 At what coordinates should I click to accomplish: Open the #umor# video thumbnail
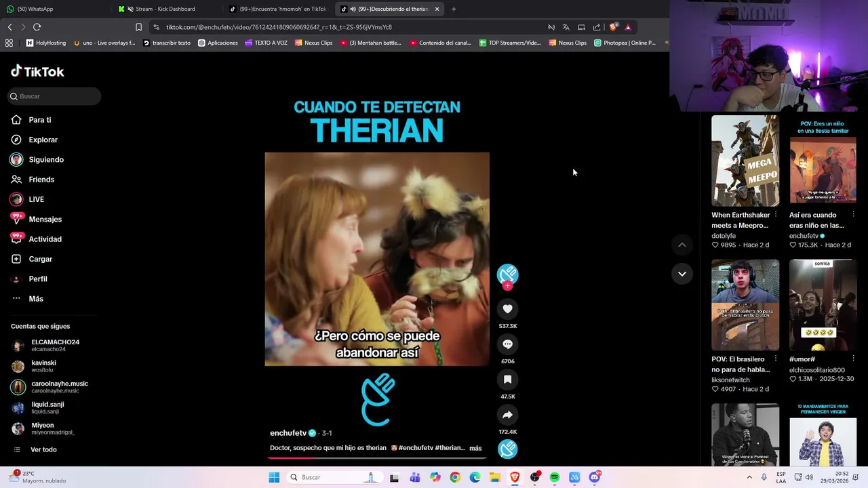(x=823, y=304)
